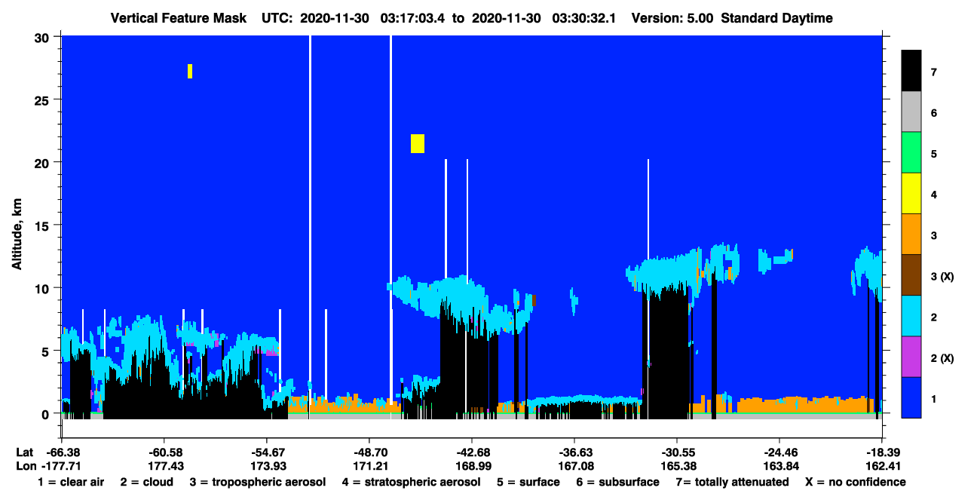
Task: Click the latitude value '-48.70'
Action: (369, 452)
